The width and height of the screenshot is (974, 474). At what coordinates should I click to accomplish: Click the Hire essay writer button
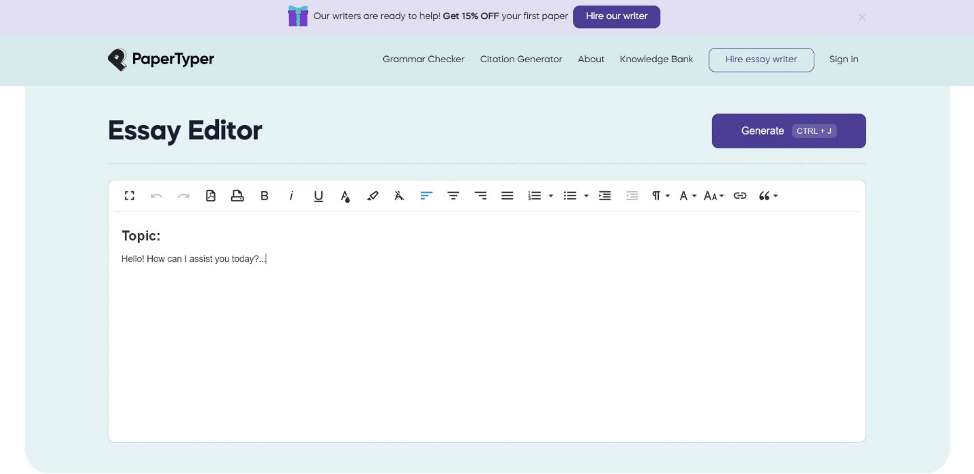click(761, 59)
